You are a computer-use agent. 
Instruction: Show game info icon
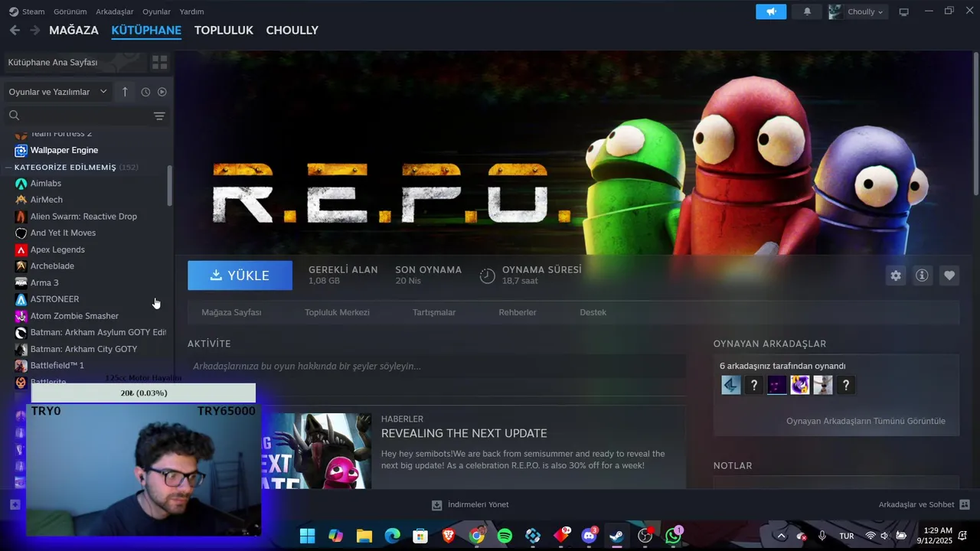923,275
